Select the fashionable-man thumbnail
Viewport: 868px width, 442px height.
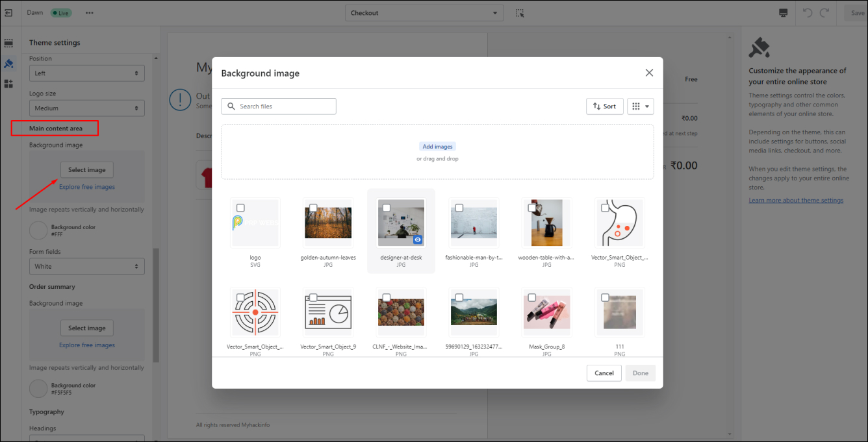[474, 223]
